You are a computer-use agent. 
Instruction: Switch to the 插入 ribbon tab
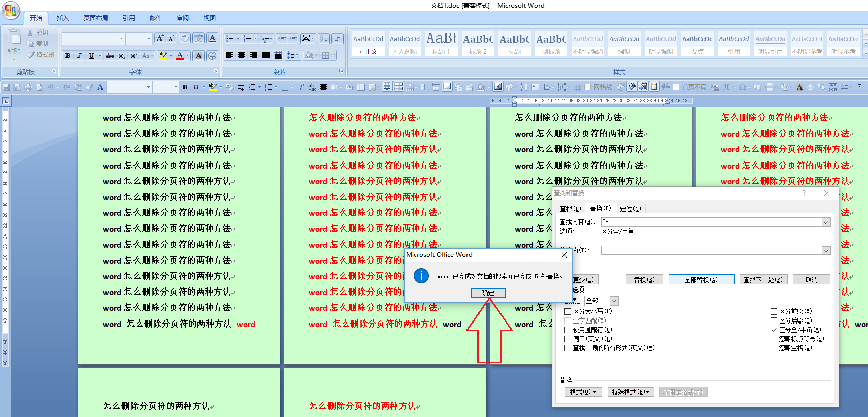point(62,18)
